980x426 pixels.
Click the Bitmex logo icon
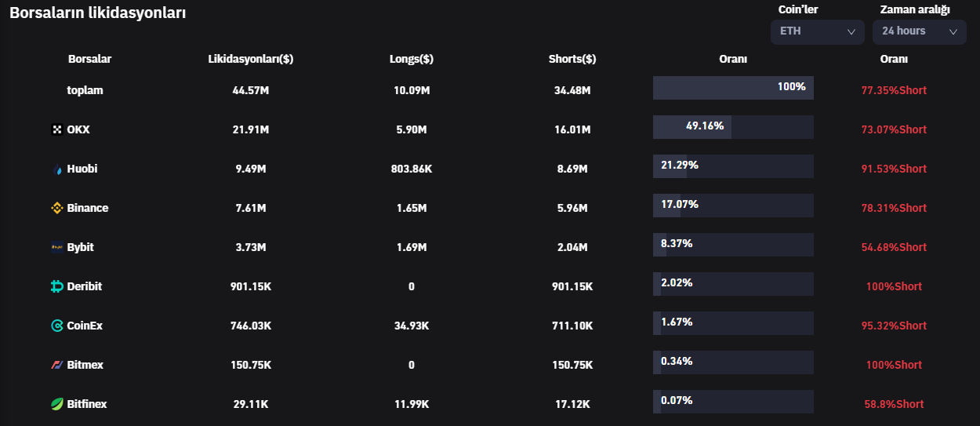click(x=56, y=365)
